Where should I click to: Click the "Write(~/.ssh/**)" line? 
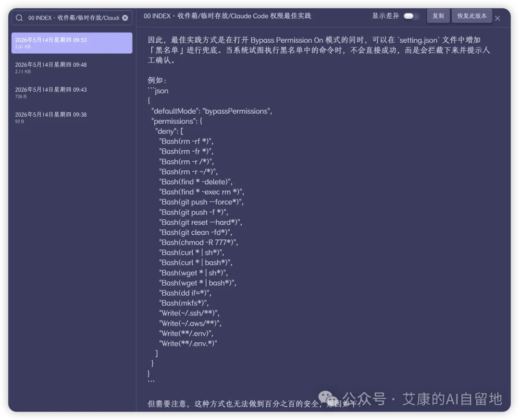189,313
